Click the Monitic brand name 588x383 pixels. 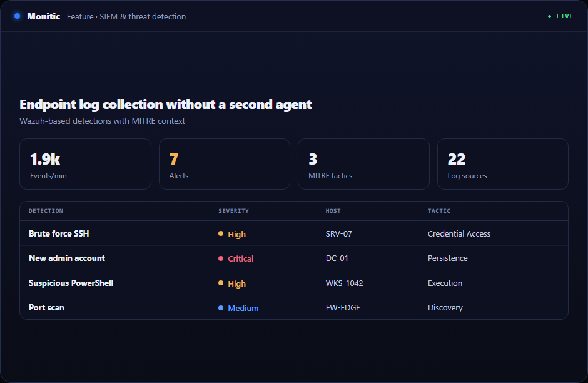point(44,16)
